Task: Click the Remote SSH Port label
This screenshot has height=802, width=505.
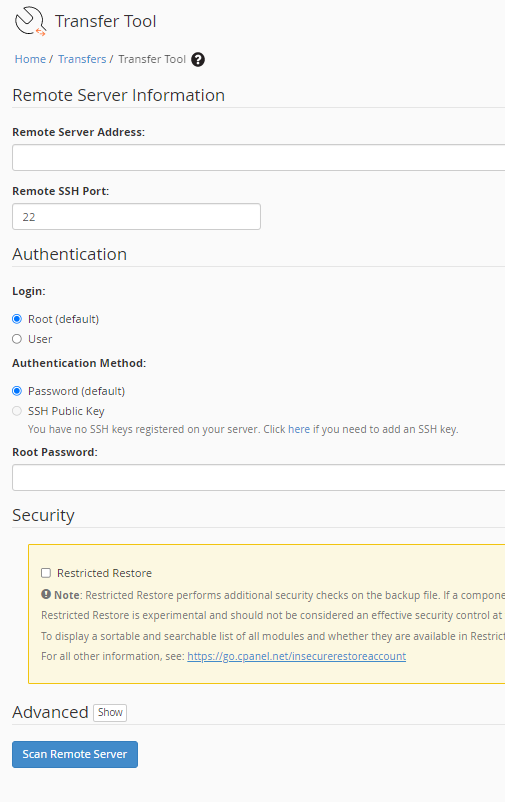Action: [60, 191]
